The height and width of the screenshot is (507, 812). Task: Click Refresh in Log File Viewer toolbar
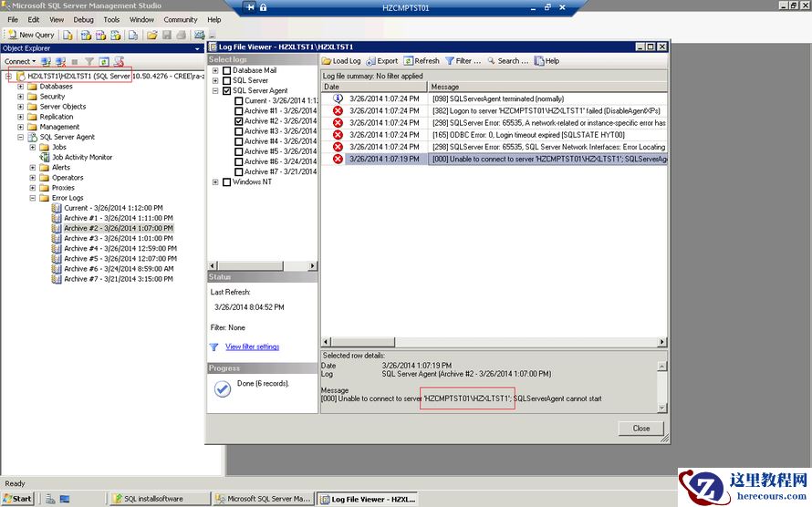tap(422, 61)
